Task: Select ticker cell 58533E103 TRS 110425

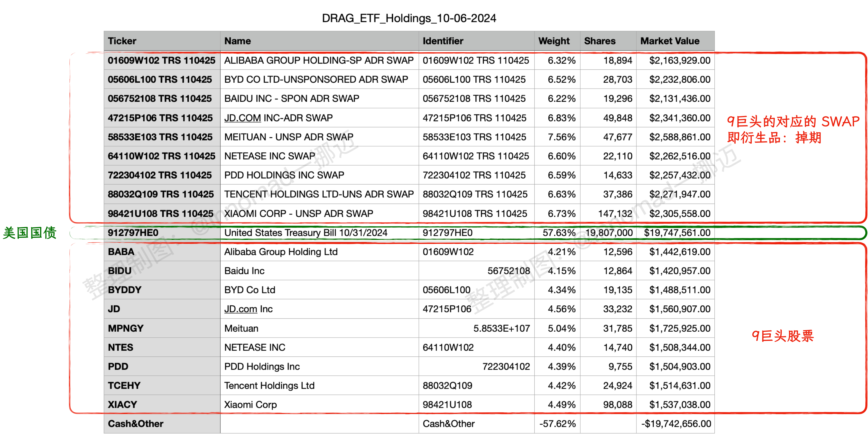Action: point(162,137)
